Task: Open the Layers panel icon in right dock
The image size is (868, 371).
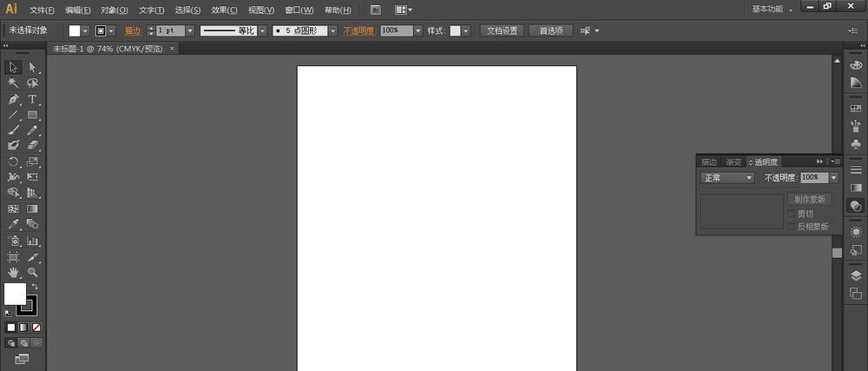Action: click(x=856, y=275)
